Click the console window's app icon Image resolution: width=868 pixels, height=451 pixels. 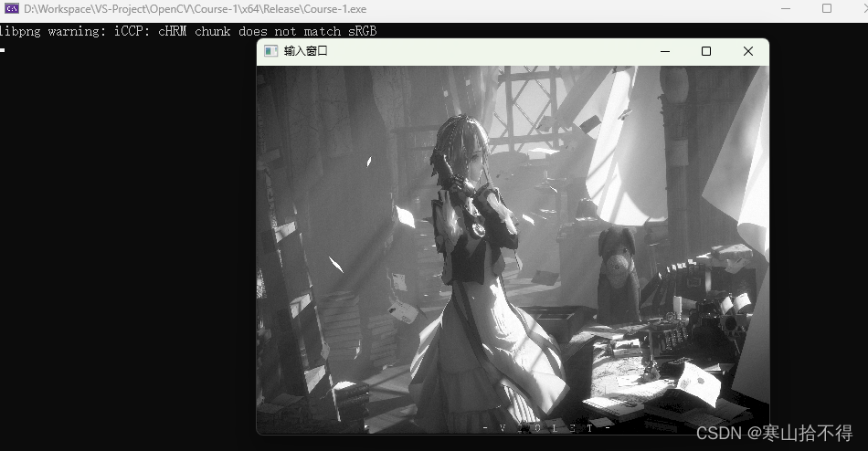(12, 9)
